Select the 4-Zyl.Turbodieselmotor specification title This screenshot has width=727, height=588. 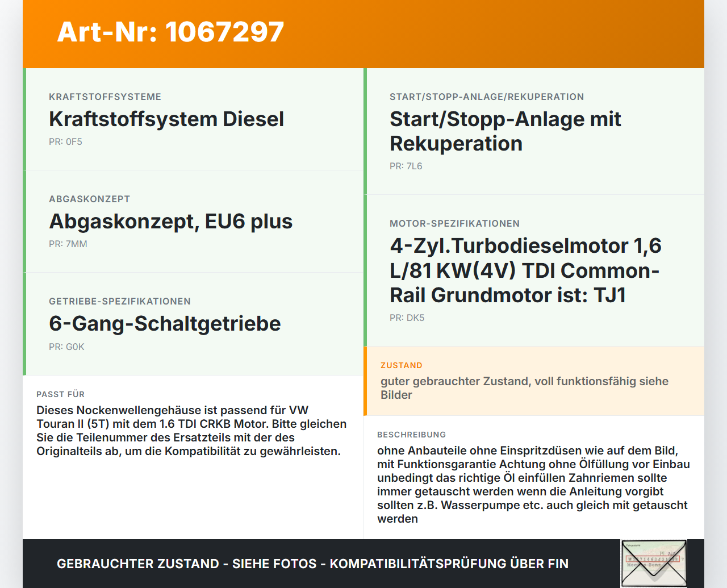pos(525,270)
